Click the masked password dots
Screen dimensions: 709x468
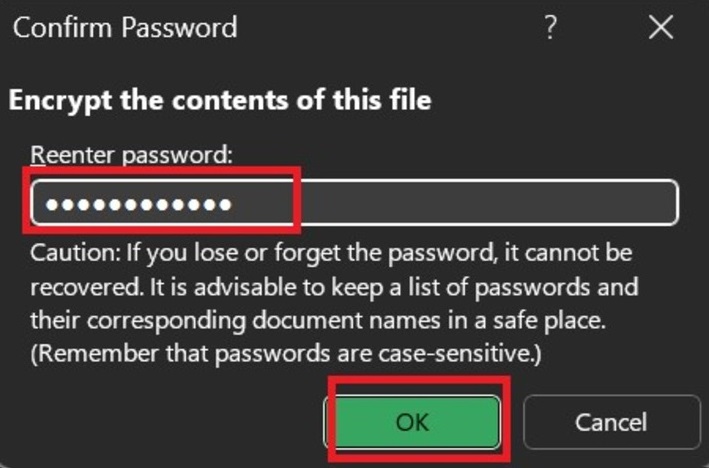pos(139,205)
